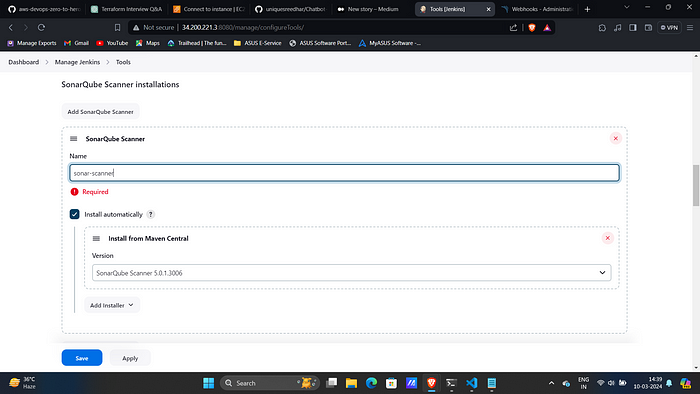Open the Windows Start menu
Image resolution: width=700 pixels, height=394 pixels.
(x=208, y=383)
